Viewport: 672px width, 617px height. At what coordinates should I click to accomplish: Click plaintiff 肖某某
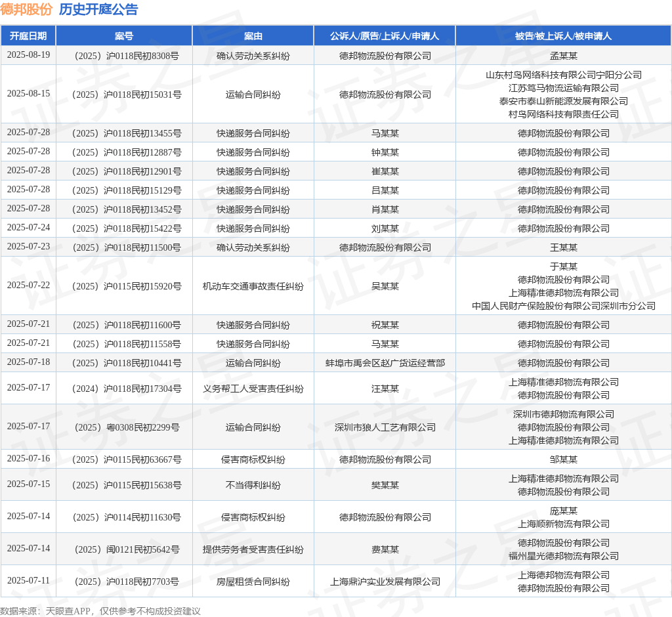(385, 209)
